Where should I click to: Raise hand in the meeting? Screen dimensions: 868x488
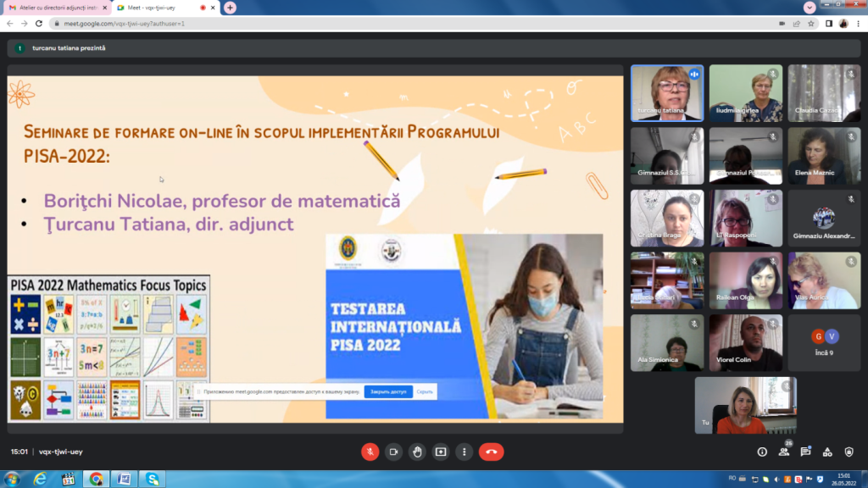[417, 452]
